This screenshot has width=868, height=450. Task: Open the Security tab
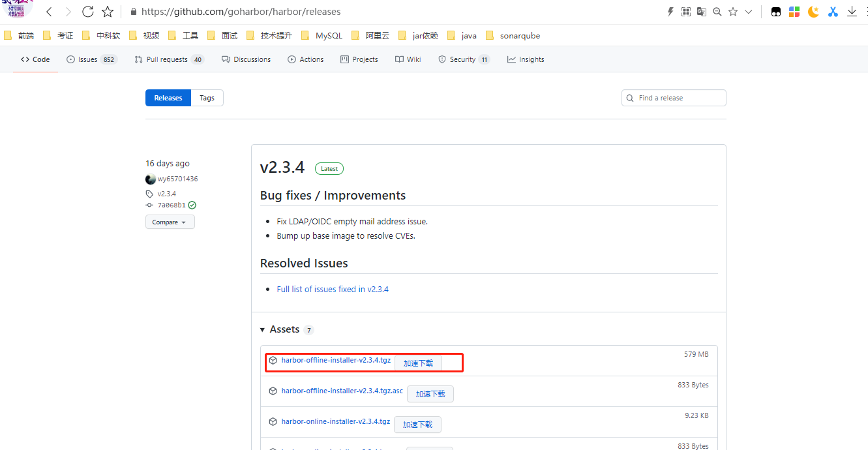click(464, 59)
